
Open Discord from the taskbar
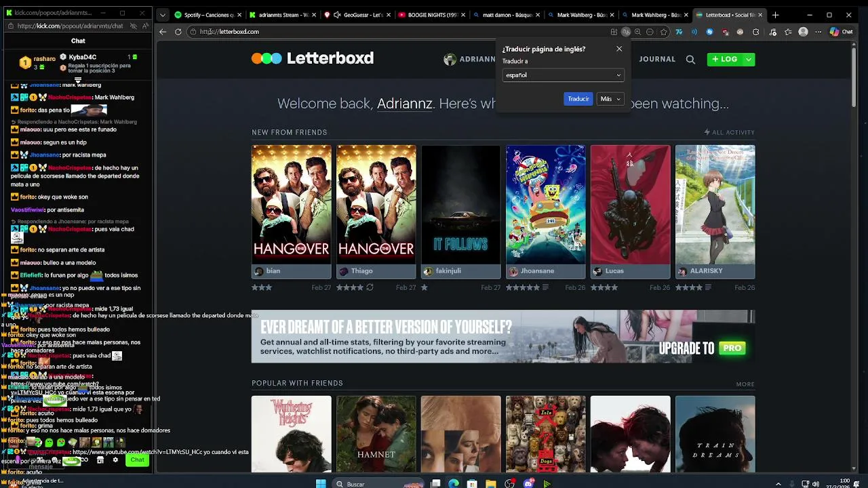coord(528,484)
